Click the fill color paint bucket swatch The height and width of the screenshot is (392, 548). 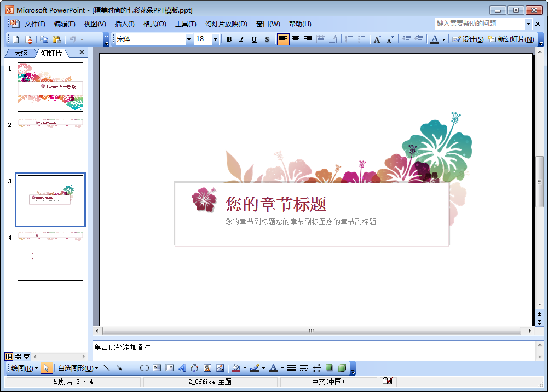coord(236,368)
